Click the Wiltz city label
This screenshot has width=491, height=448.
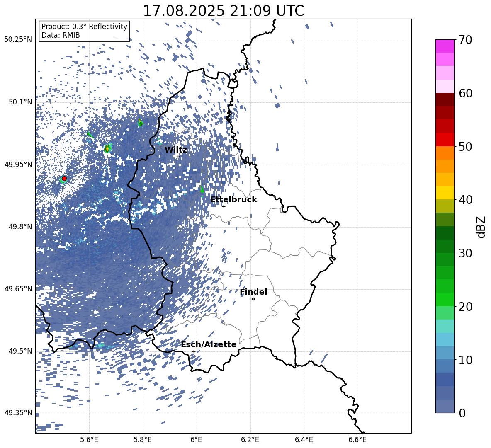(176, 150)
